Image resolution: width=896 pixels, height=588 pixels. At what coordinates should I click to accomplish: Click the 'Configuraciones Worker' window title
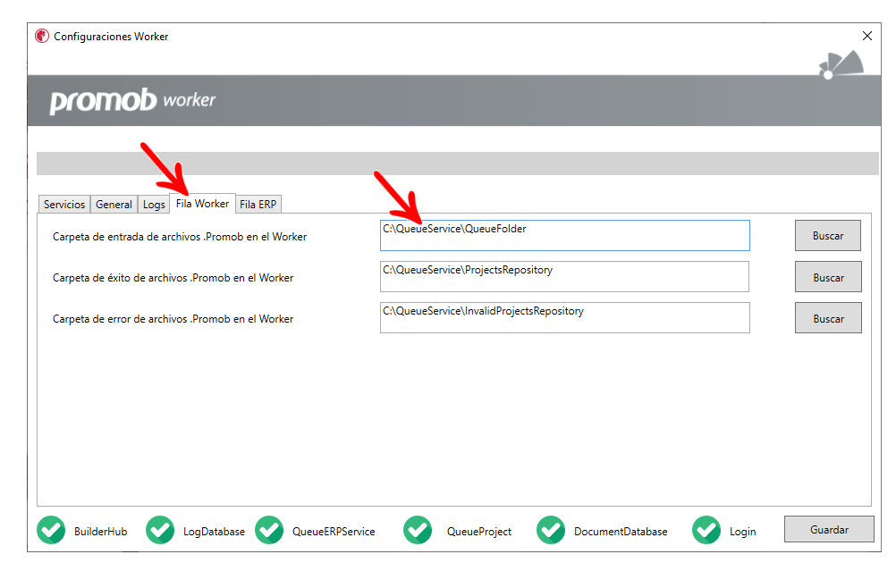click(x=111, y=37)
